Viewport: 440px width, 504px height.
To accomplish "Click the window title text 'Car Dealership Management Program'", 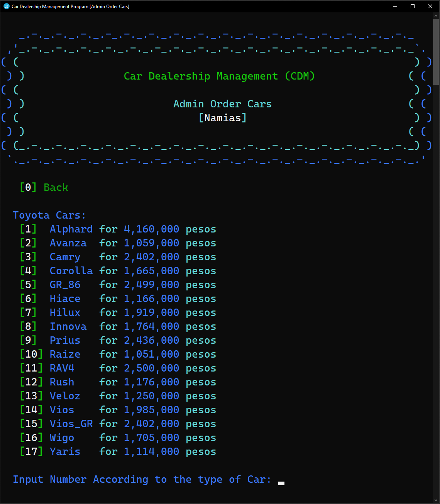I will tap(50, 7).
